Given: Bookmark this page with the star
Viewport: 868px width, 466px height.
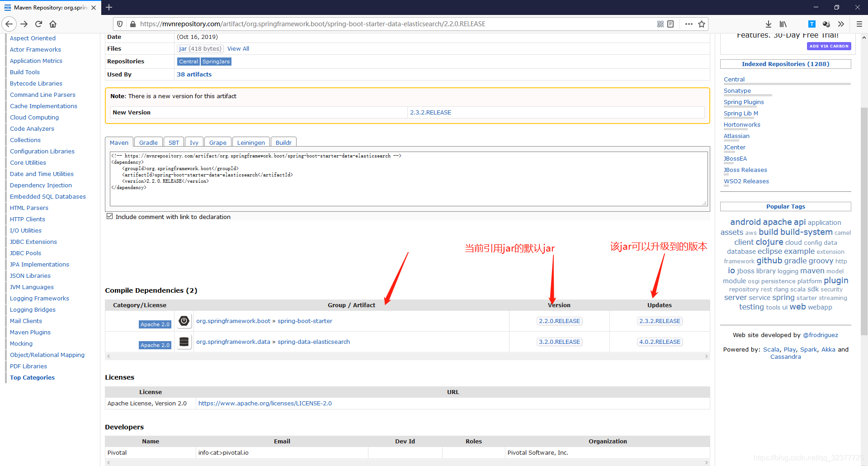Looking at the screenshot, I should 702,24.
